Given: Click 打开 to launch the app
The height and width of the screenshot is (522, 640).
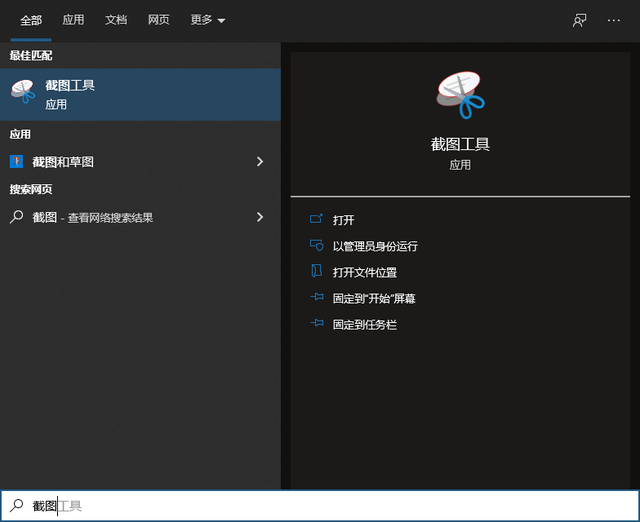Looking at the screenshot, I should [x=343, y=220].
